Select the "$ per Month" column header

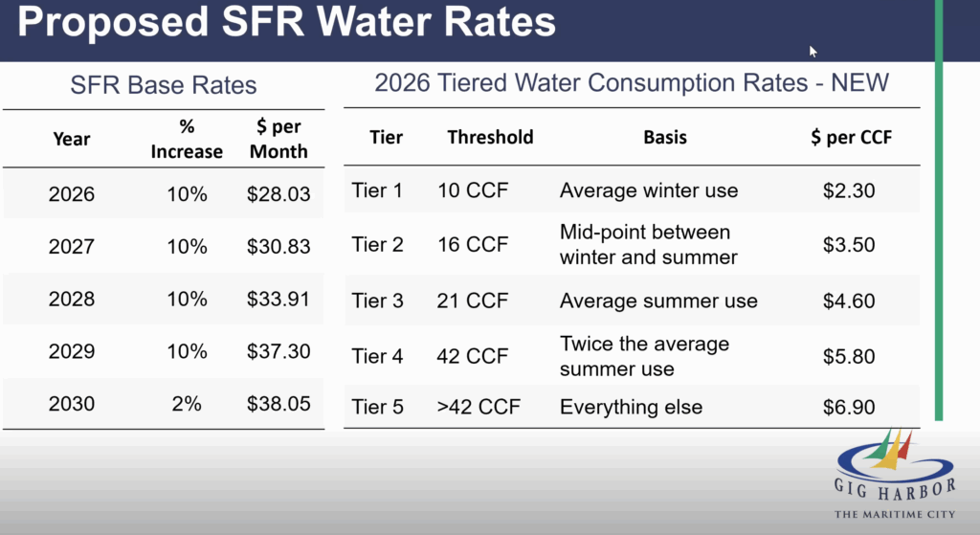point(278,140)
